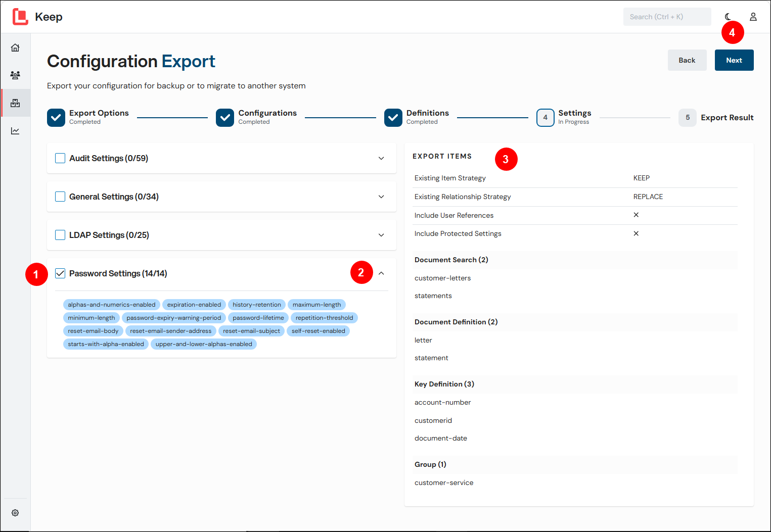
Task: Select the password-lifetime tag
Action: [x=258, y=318]
